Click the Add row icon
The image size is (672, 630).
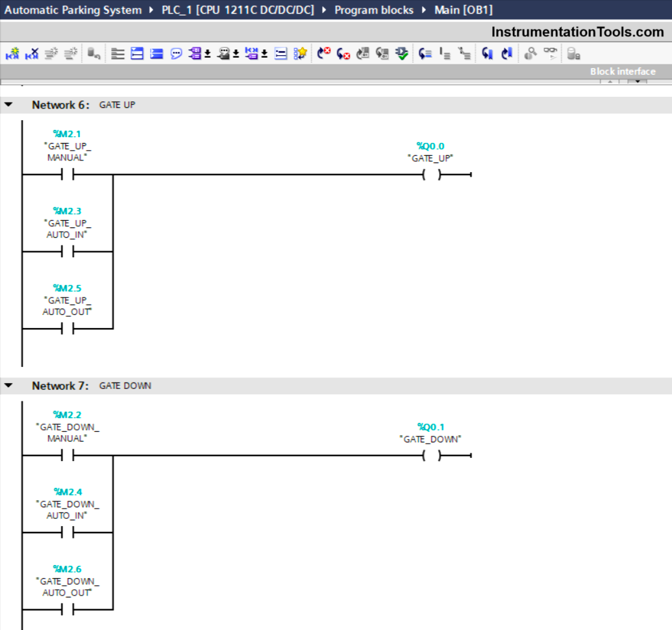tap(71, 53)
